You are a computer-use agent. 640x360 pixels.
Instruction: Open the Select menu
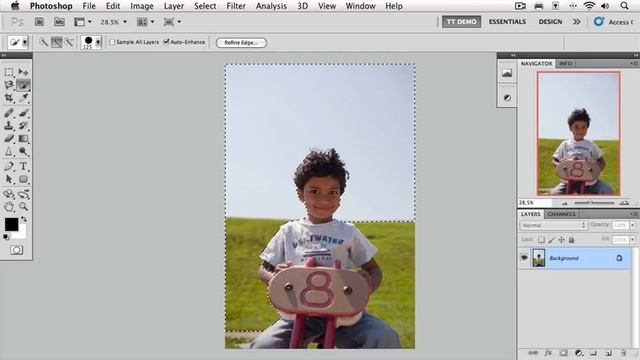(x=205, y=6)
